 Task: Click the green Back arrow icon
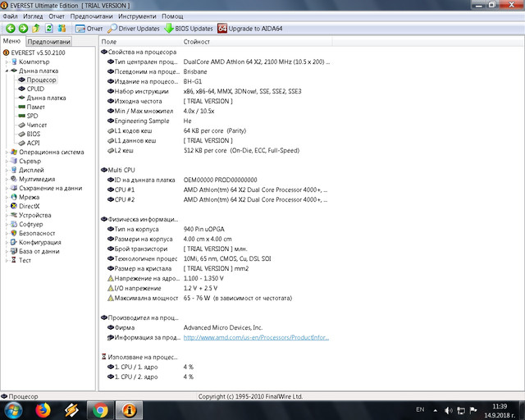(x=11, y=29)
